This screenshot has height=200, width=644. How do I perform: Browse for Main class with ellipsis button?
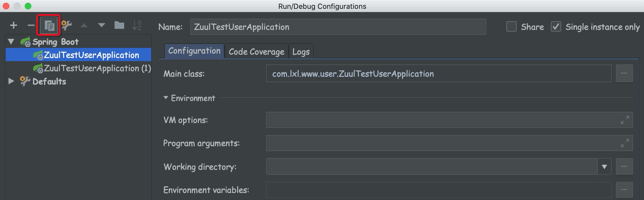(624, 74)
